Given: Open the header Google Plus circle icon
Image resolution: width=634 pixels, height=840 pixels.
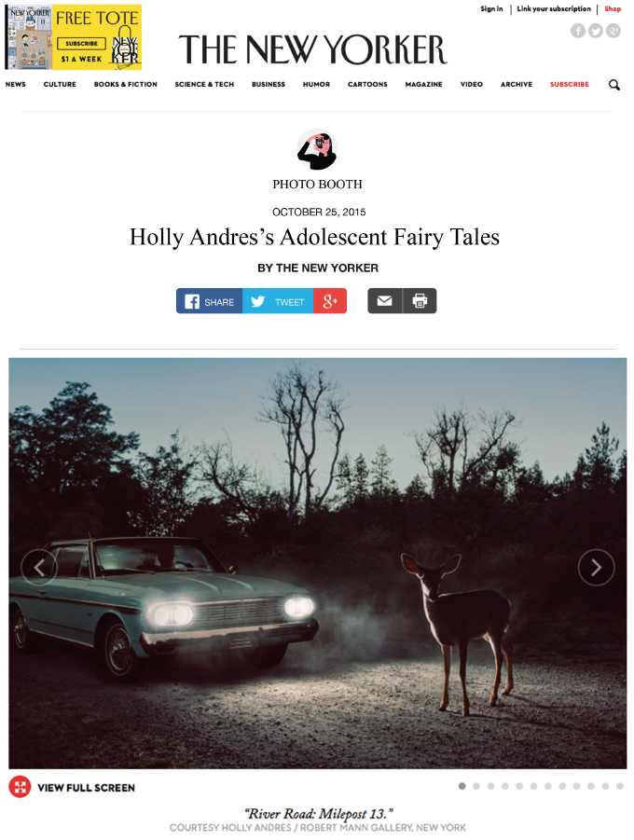Looking at the screenshot, I should coord(613,31).
